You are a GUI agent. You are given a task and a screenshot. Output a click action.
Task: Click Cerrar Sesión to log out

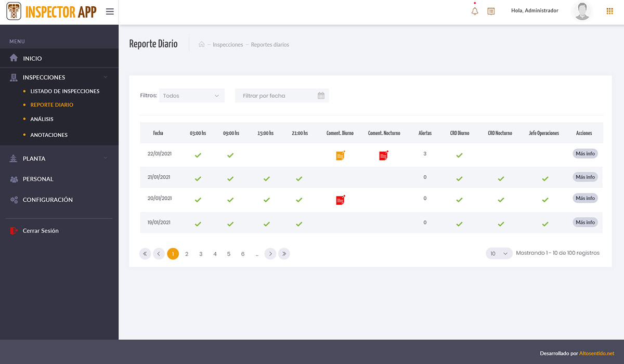click(x=41, y=230)
